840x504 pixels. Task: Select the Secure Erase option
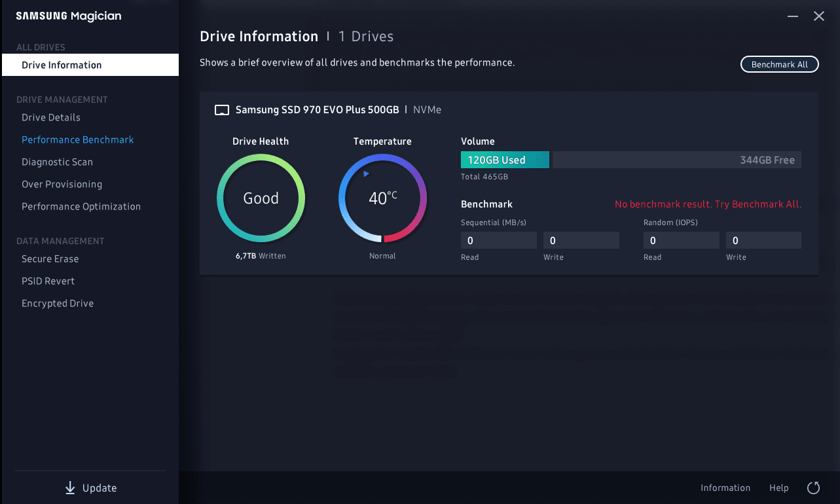click(50, 259)
